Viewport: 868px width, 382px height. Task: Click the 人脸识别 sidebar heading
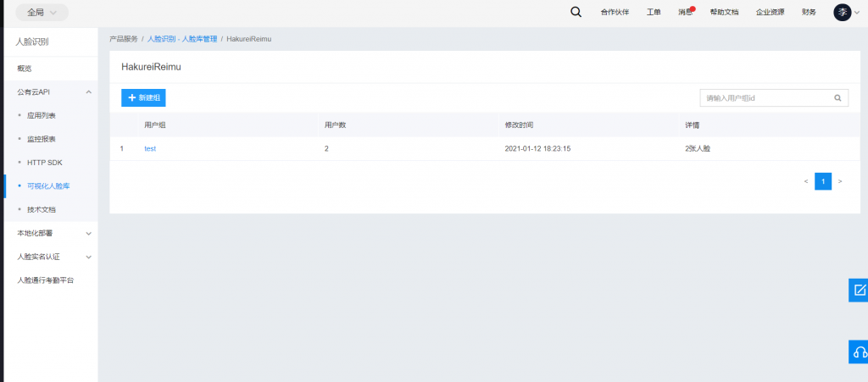click(x=32, y=42)
